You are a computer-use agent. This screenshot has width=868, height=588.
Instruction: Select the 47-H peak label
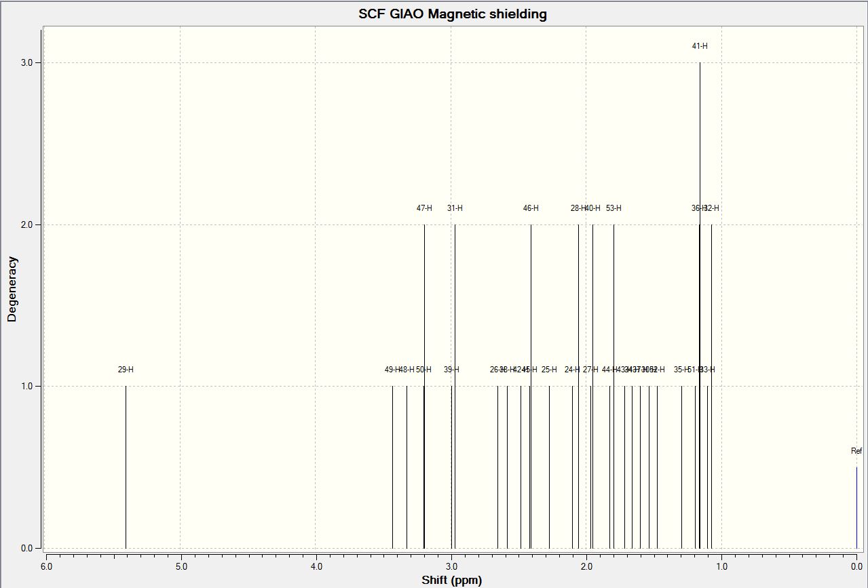click(424, 208)
